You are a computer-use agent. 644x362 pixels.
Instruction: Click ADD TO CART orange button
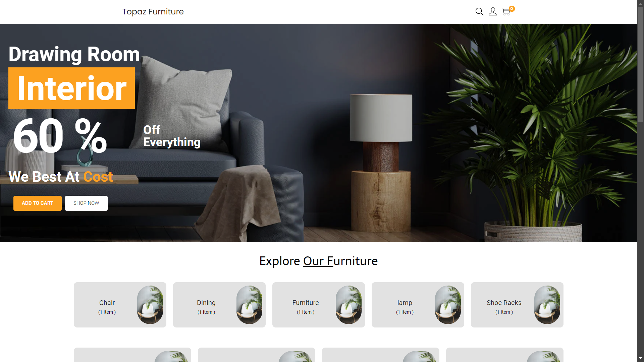point(38,203)
